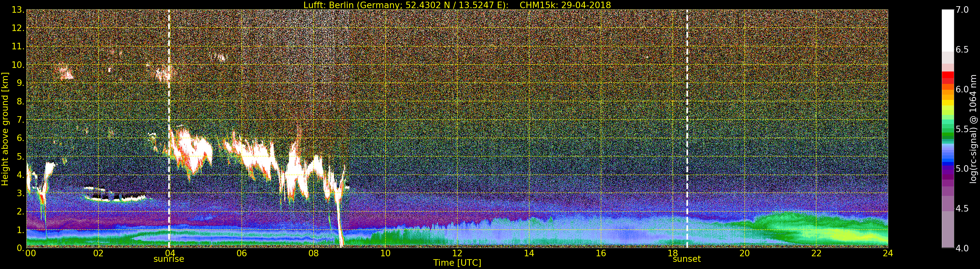
Task: Click the '16' time axis tick label
Action: (x=601, y=253)
